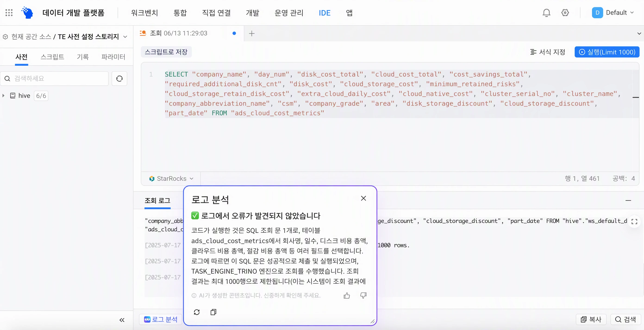Image resolution: width=644 pixels, height=330 pixels.
Task: Click the 서식 지정 format button
Action: tap(547, 52)
